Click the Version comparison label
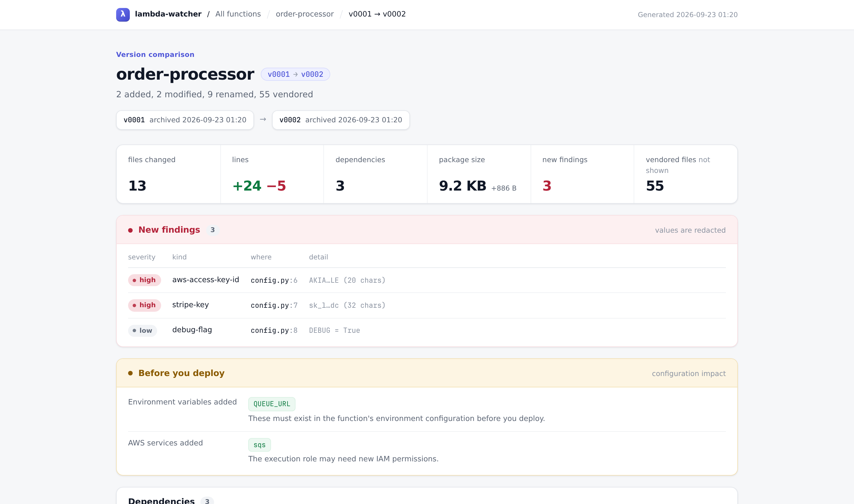Image resolution: width=854 pixels, height=504 pixels. (x=155, y=55)
